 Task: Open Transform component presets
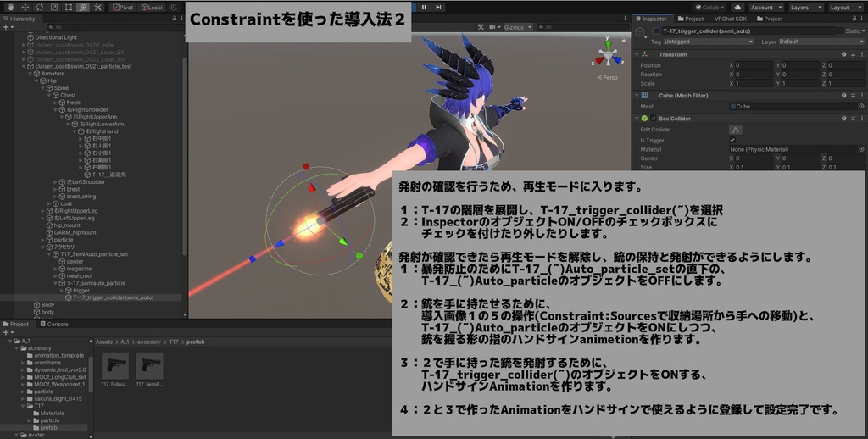click(853, 54)
